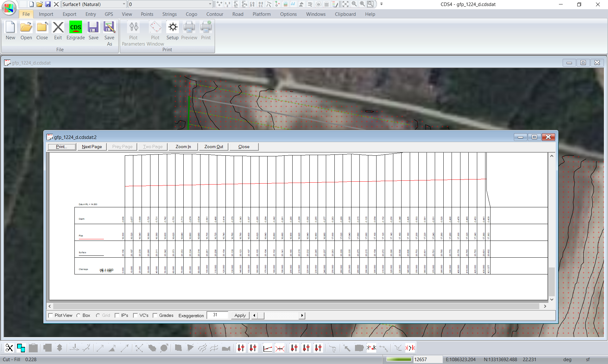The height and width of the screenshot is (364, 608).
Task: Click the Ezigrade CDS icon
Action: click(x=75, y=28)
